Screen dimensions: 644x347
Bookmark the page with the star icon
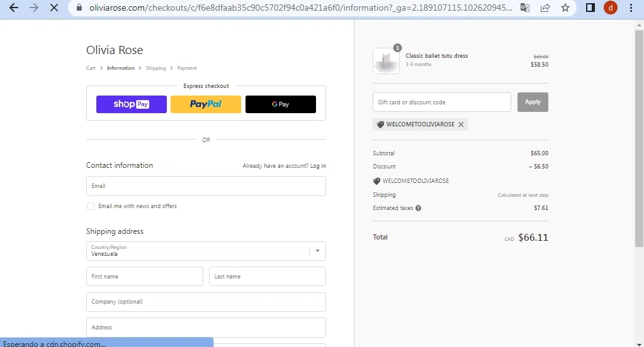(x=565, y=8)
